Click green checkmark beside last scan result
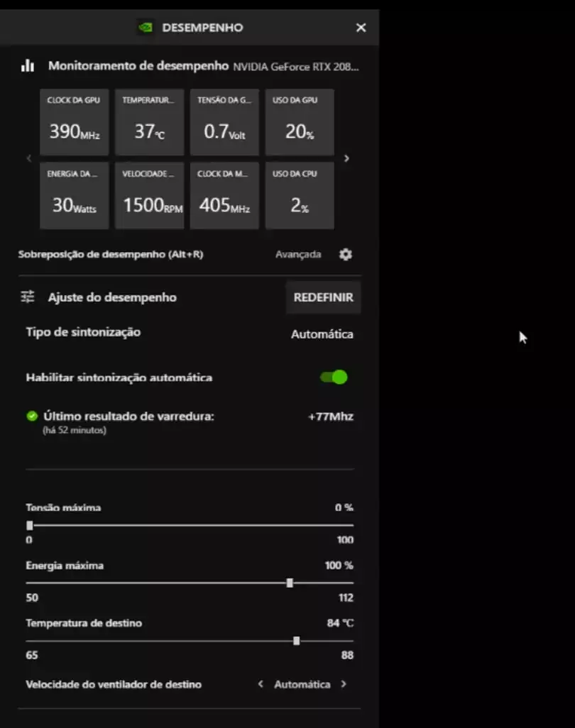Screen dimensions: 575x728 tap(32, 417)
